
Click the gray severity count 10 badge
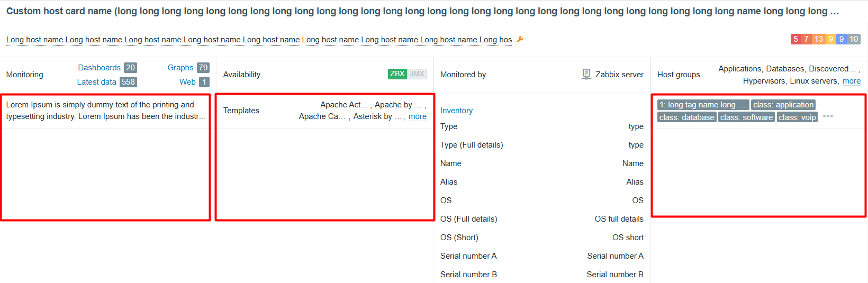853,39
